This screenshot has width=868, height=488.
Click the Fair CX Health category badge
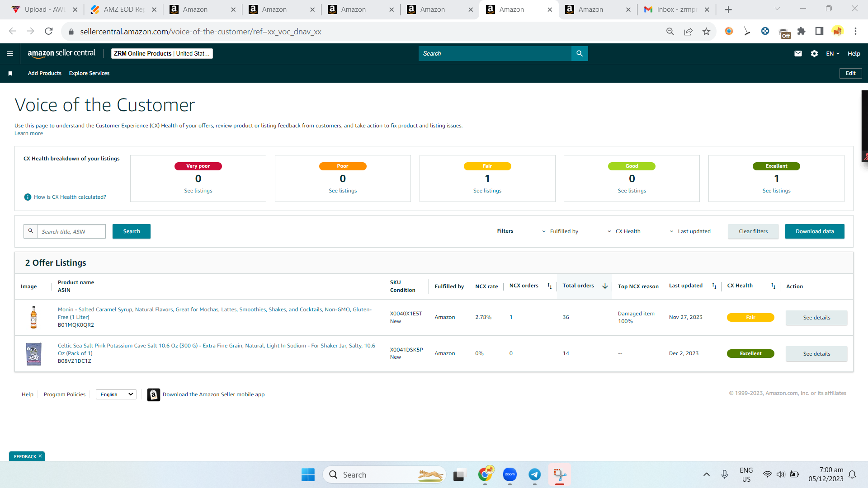coord(487,166)
